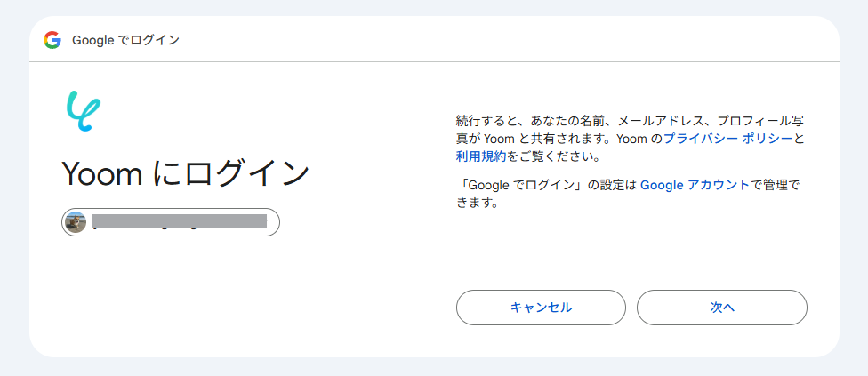Open the Google アカウント link
This screenshot has height=376, width=868.
pos(694,185)
